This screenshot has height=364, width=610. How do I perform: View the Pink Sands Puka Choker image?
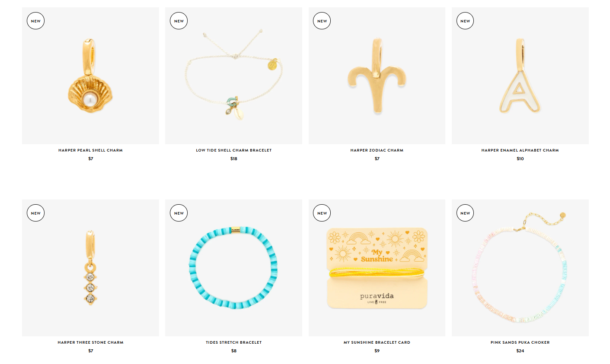click(x=520, y=268)
